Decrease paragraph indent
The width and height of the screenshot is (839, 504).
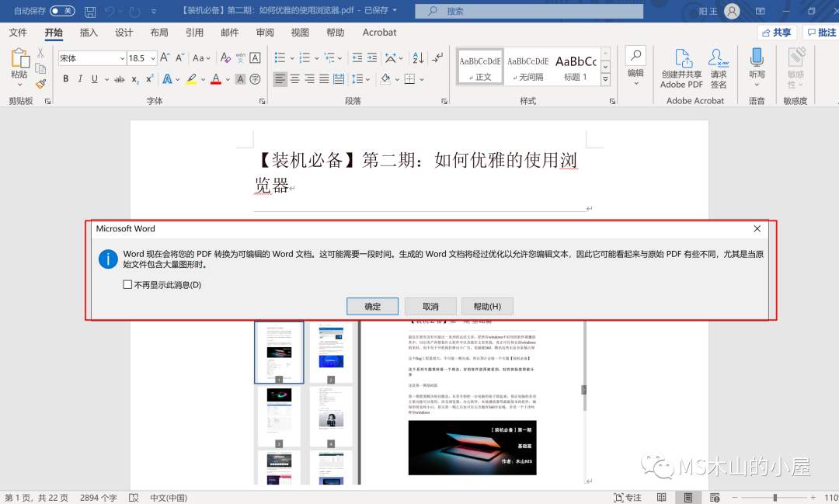(x=357, y=57)
